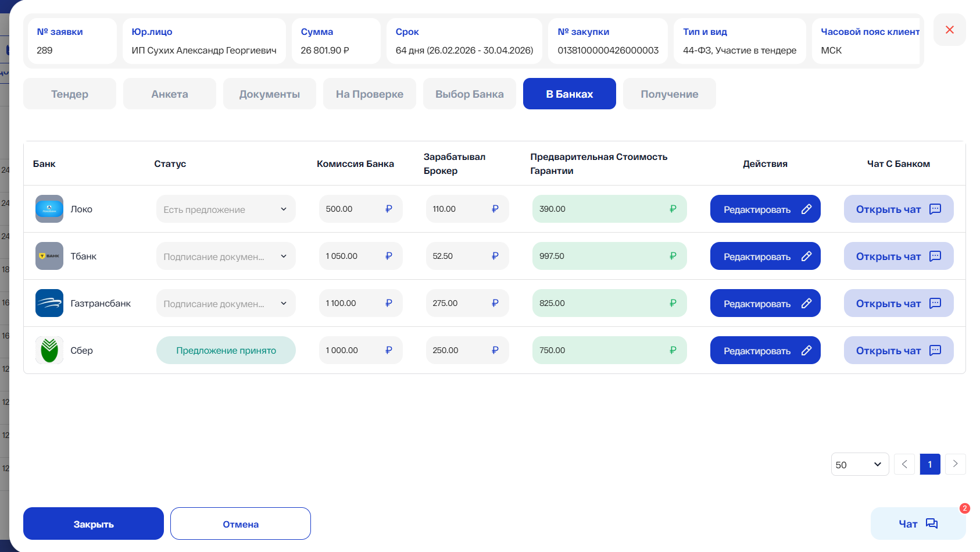Click ruble sign in Газтрансбанк broker earnings
This screenshot has width=980, height=552.
495,303
